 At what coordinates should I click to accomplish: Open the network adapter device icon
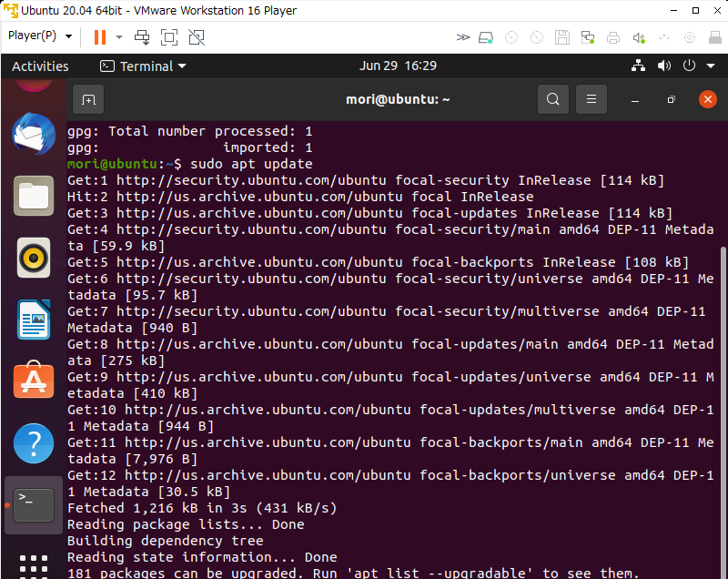[x=588, y=37]
